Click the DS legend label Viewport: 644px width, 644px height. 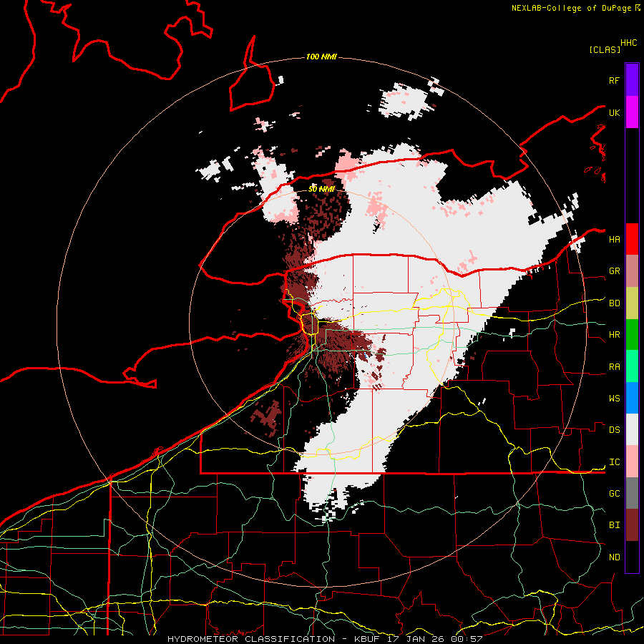coord(614,430)
